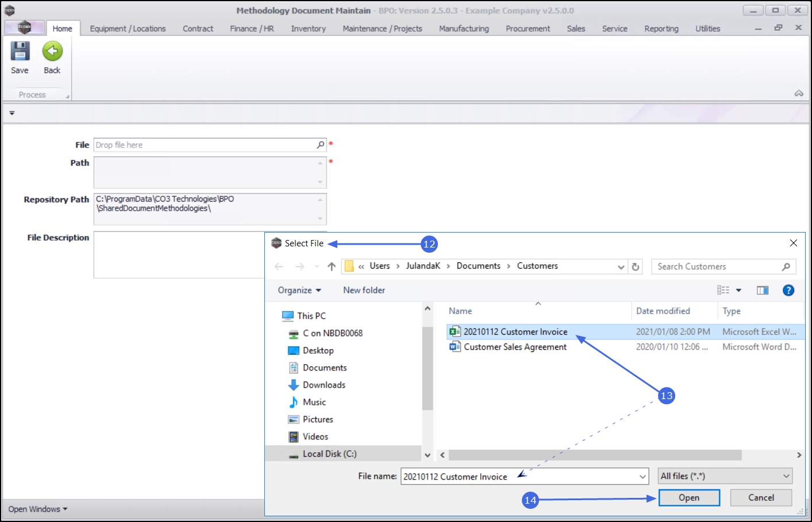
Task: Expand the quick access toolbar arrow
Action: click(12, 113)
